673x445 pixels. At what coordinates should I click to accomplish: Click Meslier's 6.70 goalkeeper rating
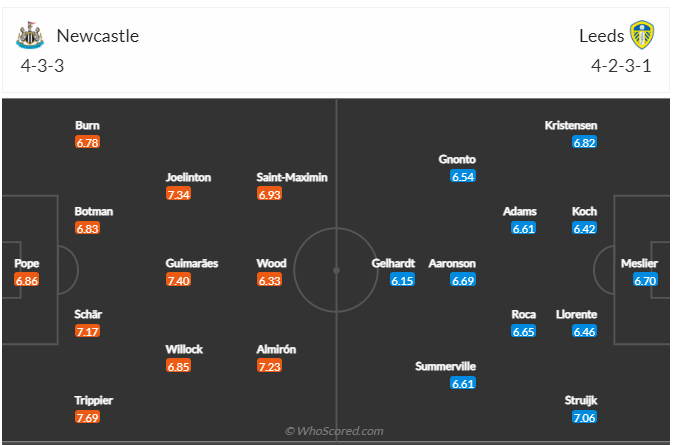pyautogui.click(x=646, y=281)
